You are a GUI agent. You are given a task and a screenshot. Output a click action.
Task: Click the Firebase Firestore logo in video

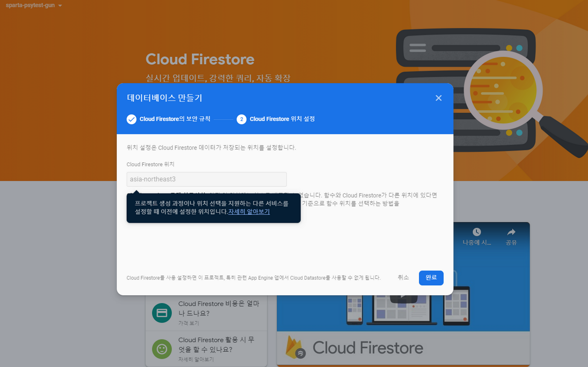[296, 347]
